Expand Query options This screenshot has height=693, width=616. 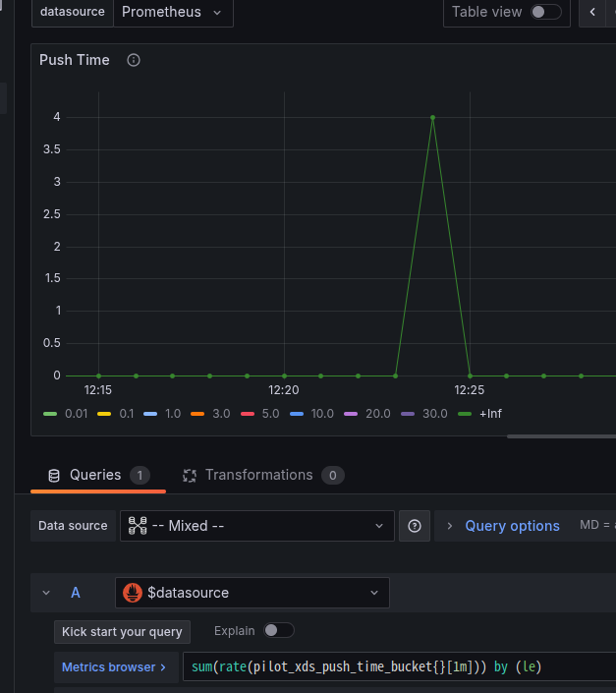tap(512, 526)
